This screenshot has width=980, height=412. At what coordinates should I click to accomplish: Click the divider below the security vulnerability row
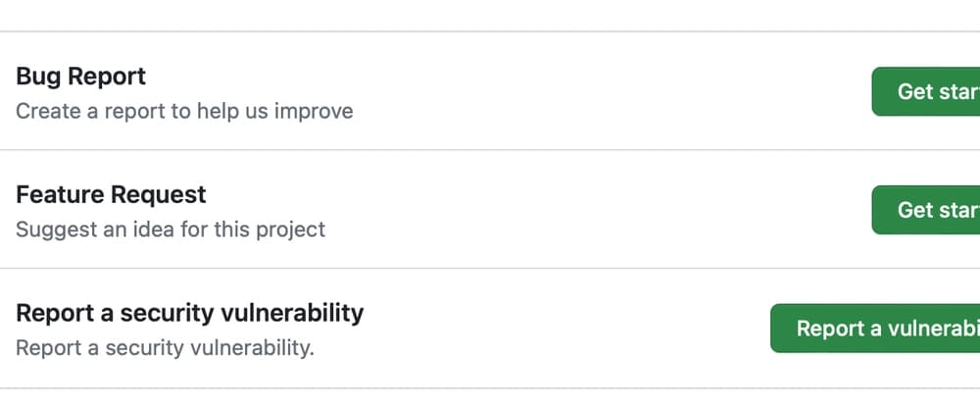(490, 386)
